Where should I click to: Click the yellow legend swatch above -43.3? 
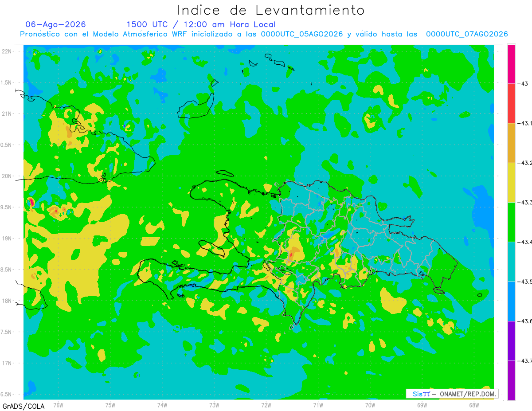click(511, 182)
